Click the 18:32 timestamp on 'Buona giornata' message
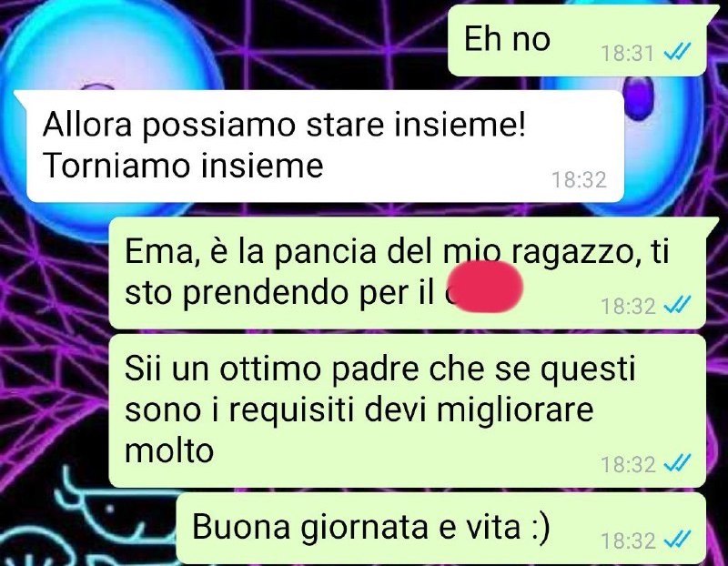Viewport: 728px width, 566px height. click(627, 541)
